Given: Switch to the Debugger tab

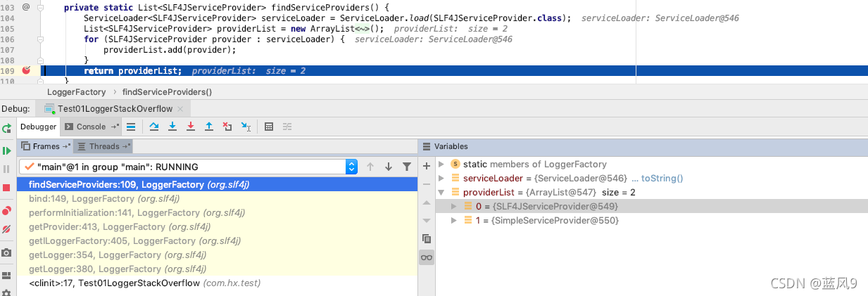Looking at the screenshot, I should coord(38,127).
